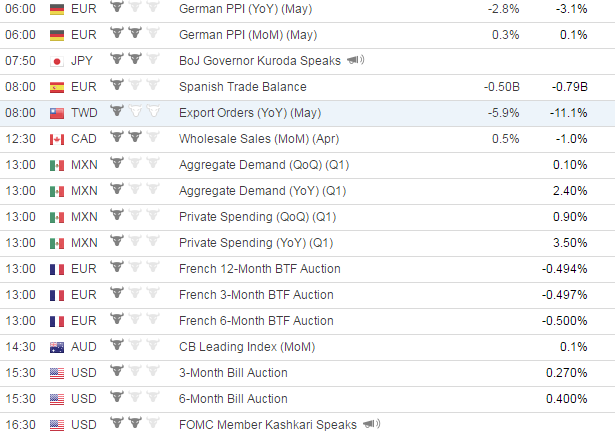This screenshot has width=615, height=436.
Task: Open BoJ Governor Kuroda Speaks event
Action: 260,61
